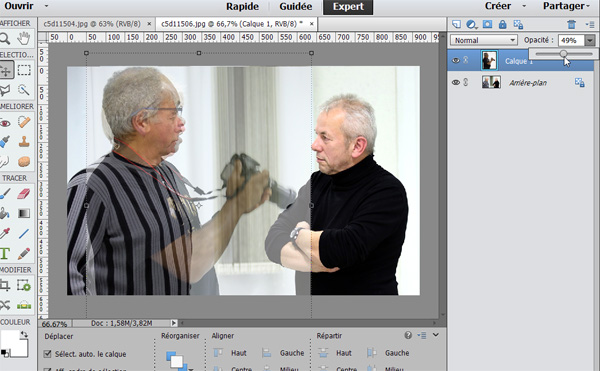Switch to c5d11504.jpg document tab
600x371 pixels.
pos(92,24)
